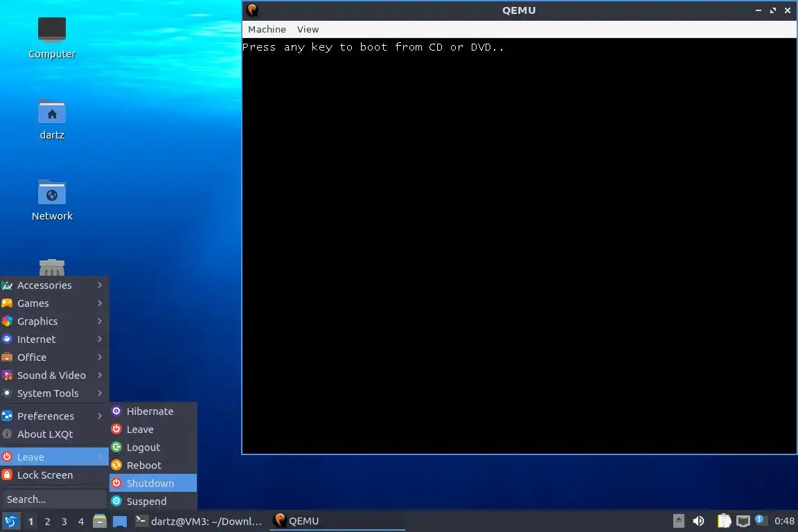Click the Office briefcase icon
798x532 pixels.
click(x=7, y=357)
